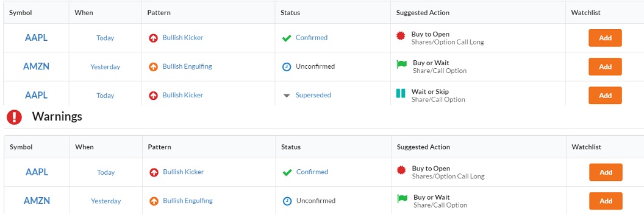Viewport: 644px width, 224px height.
Task: Click Buy to Open text in Warnings table
Action: pyautogui.click(x=431, y=168)
